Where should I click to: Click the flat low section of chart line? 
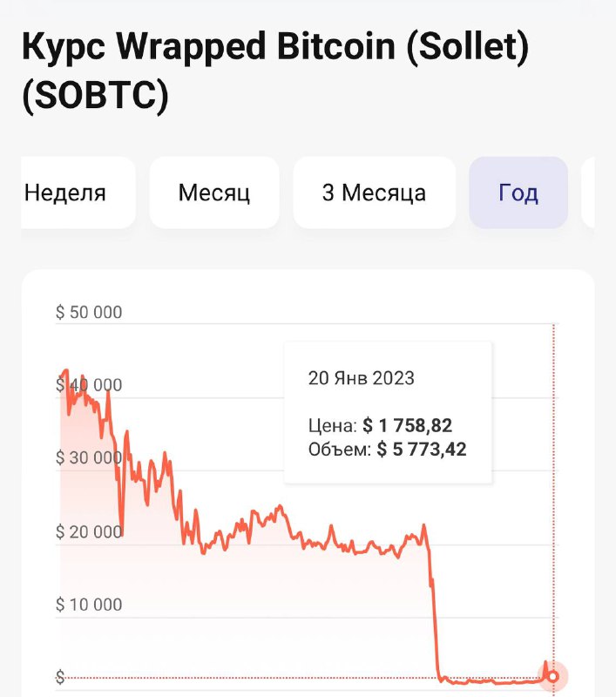[491, 681]
